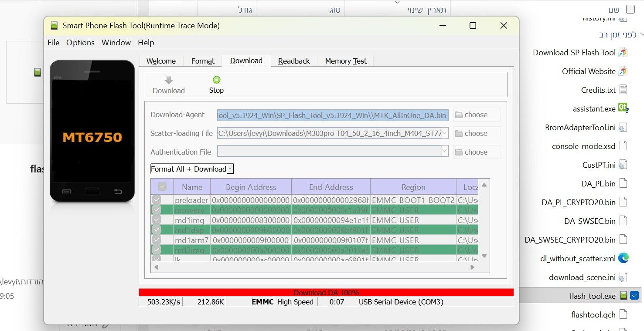Switch to the Readback tab
644x331 pixels.
click(294, 61)
